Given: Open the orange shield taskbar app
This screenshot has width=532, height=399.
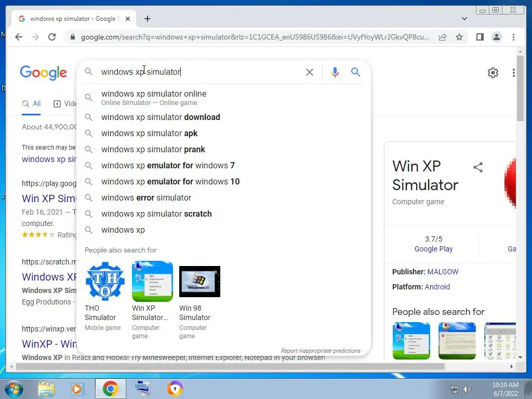Looking at the screenshot, I should pos(175,389).
